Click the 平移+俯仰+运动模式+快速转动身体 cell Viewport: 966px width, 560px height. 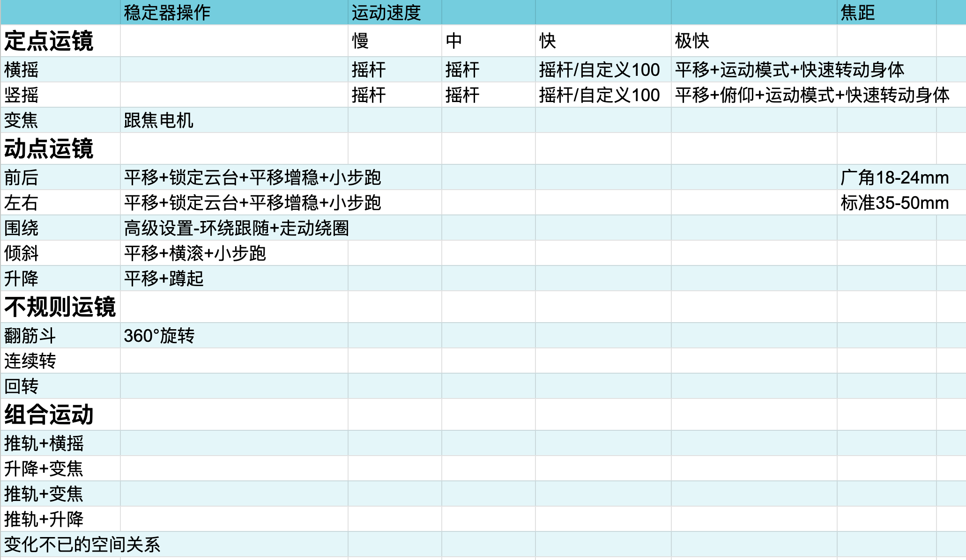pos(812,95)
